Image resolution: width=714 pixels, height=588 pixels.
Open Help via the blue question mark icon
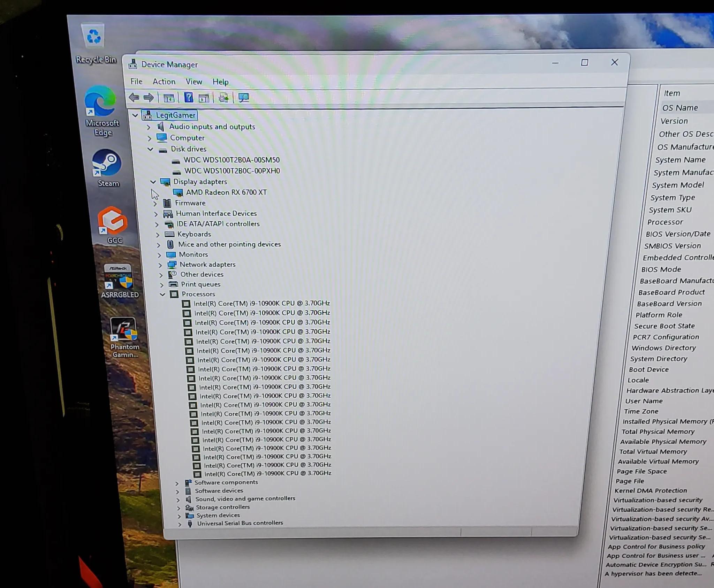pyautogui.click(x=189, y=98)
